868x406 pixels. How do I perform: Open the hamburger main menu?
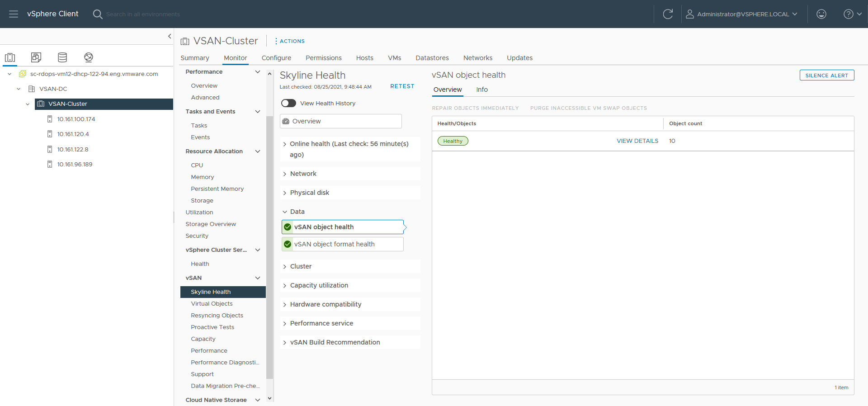[x=14, y=14]
